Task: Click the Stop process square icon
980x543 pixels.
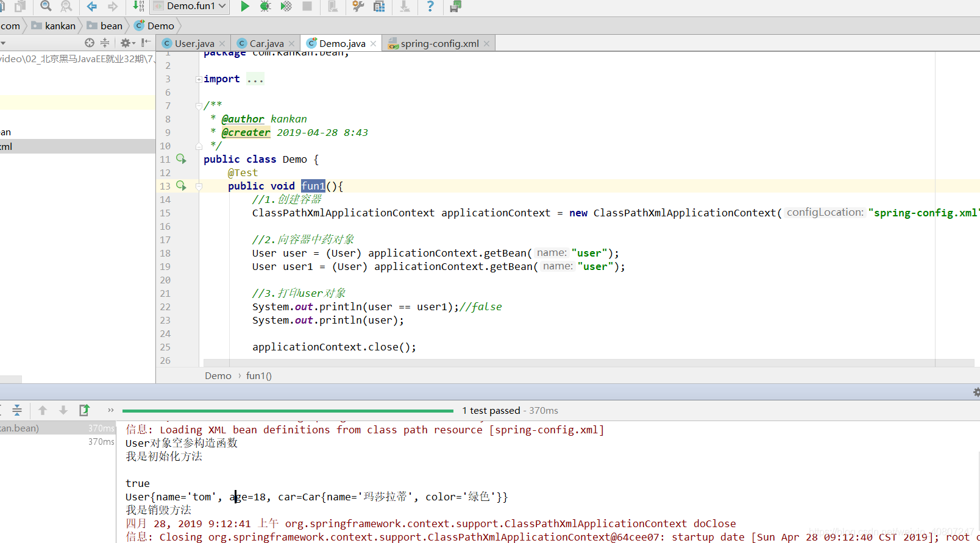Action: pyautogui.click(x=307, y=6)
